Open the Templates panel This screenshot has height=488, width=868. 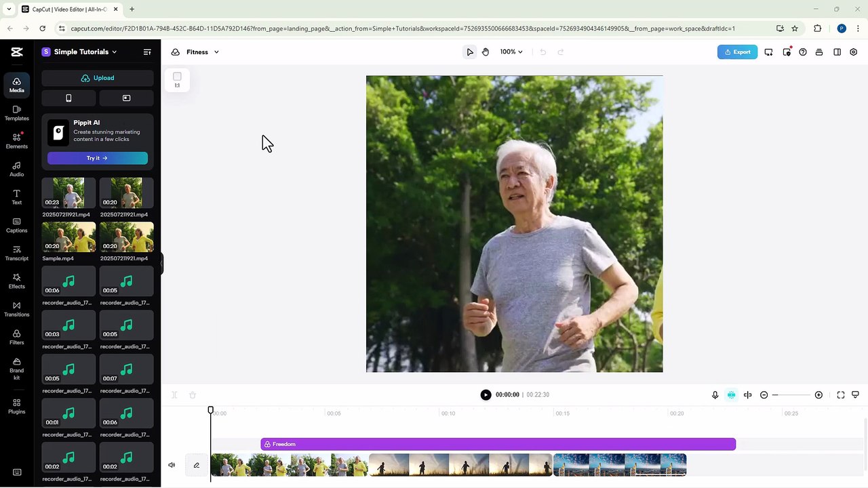[16, 113]
